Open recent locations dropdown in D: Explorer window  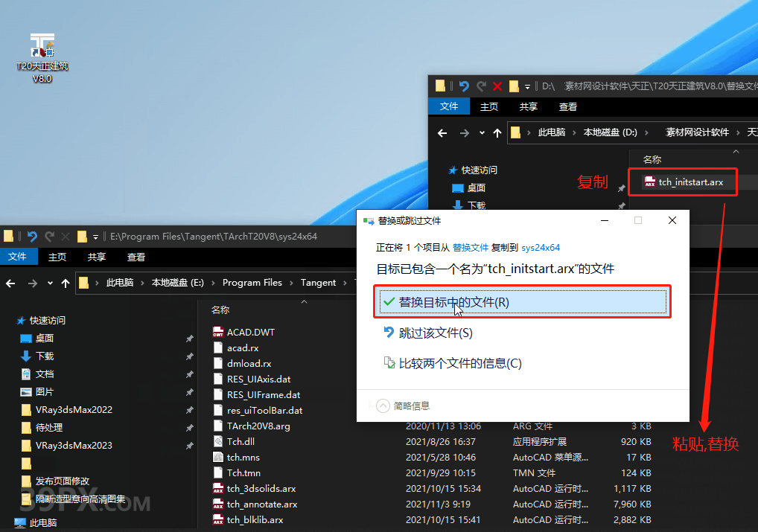click(x=482, y=133)
